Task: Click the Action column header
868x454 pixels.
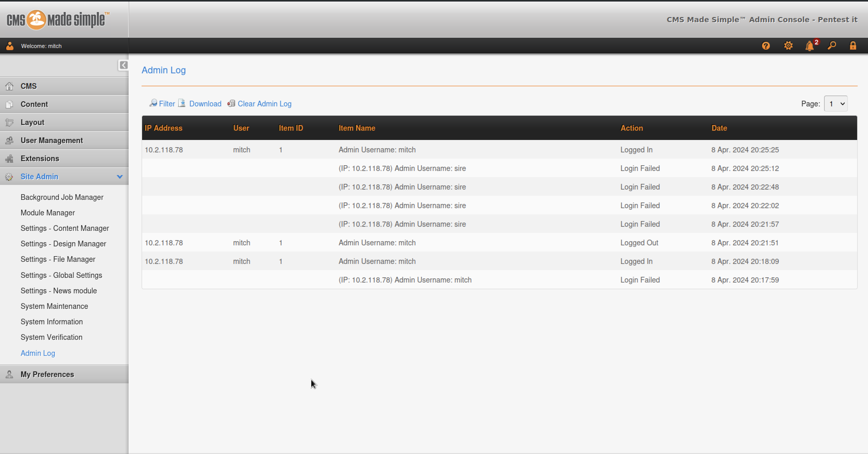Action: point(632,128)
